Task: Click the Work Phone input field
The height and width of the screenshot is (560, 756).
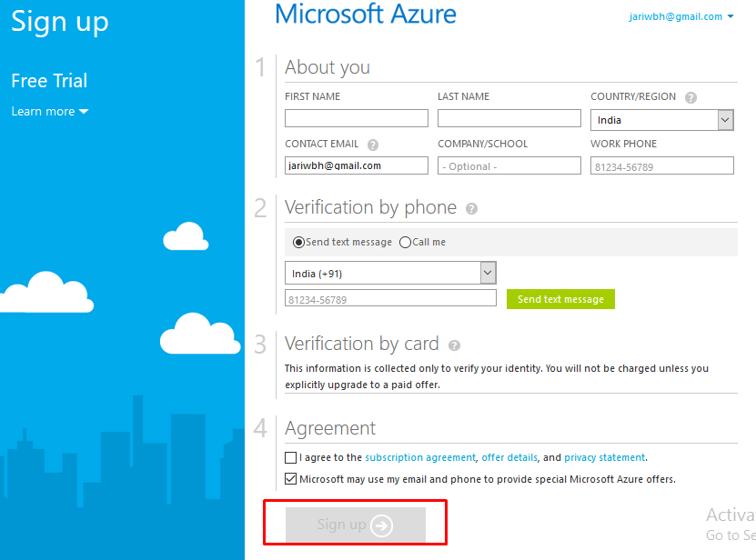Action: tap(662, 165)
